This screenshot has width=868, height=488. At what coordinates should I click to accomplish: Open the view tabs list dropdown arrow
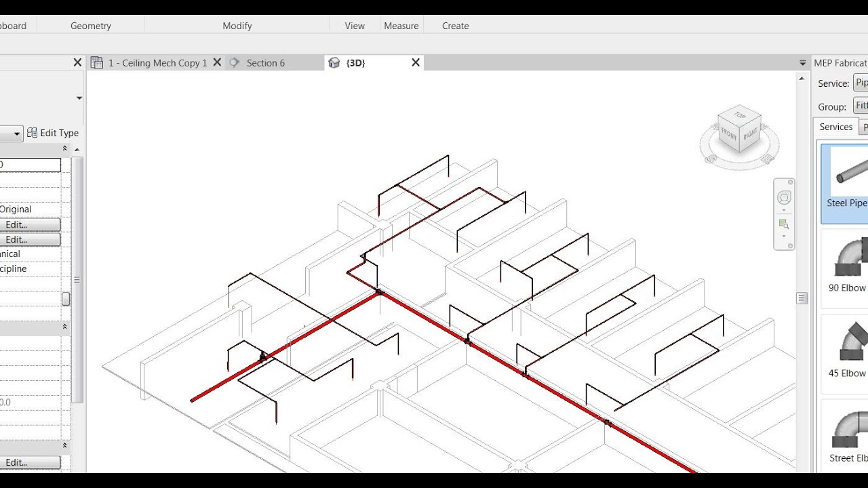803,63
